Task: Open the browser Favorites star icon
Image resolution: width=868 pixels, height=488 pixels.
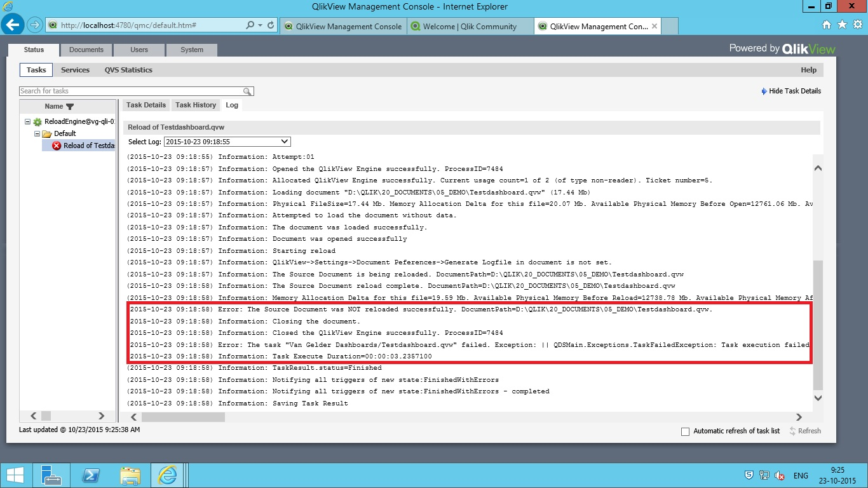Action: [x=842, y=25]
